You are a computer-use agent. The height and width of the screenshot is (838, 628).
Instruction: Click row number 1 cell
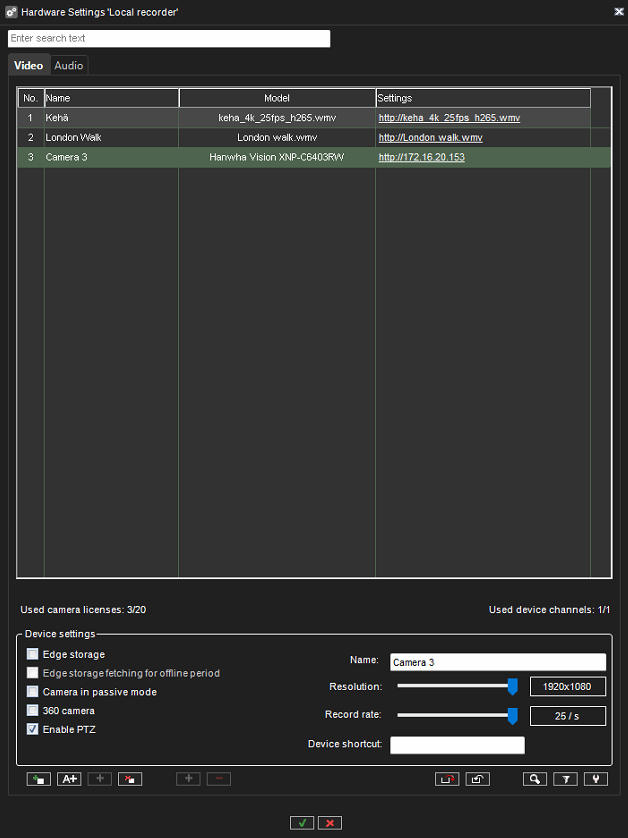tap(30, 118)
